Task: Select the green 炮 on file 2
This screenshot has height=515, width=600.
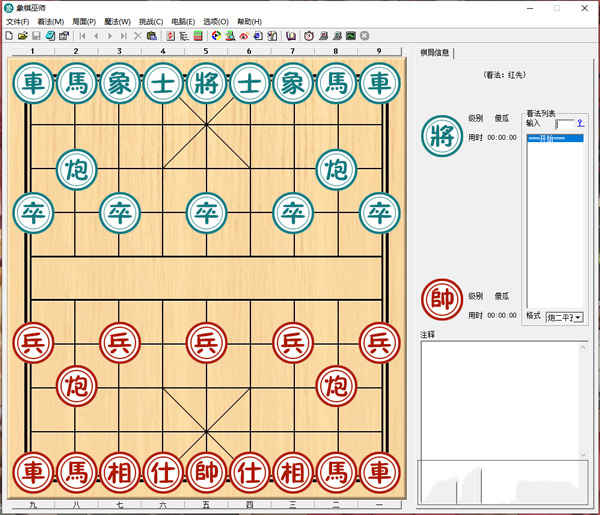Action: click(77, 169)
